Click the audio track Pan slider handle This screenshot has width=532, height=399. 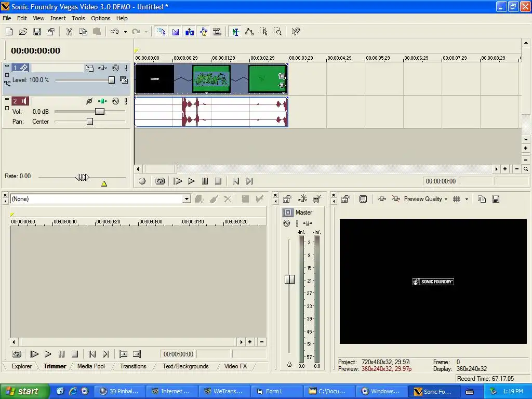[90, 122]
